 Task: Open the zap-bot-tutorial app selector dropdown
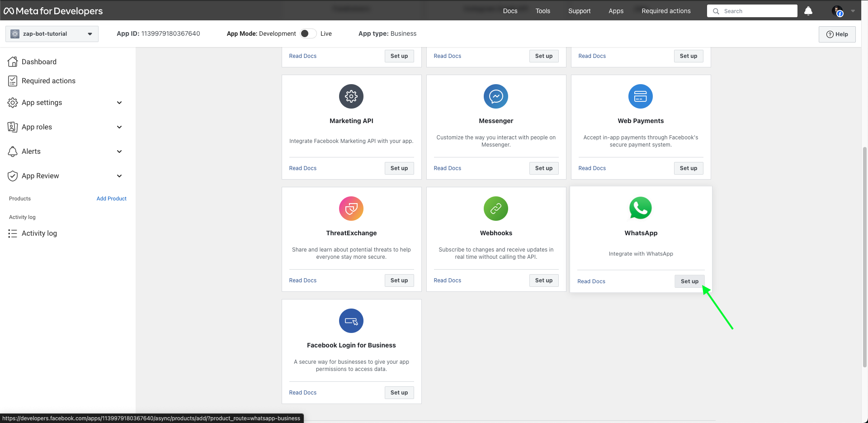(52, 34)
